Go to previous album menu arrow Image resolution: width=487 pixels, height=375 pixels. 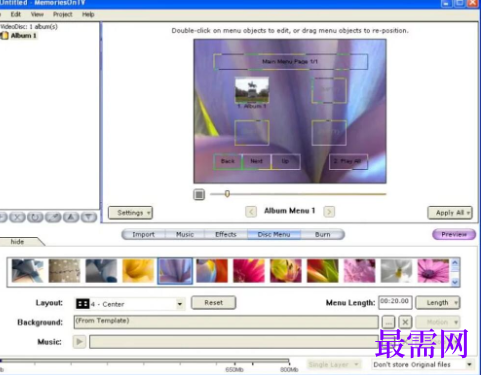click(x=251, y=211)
